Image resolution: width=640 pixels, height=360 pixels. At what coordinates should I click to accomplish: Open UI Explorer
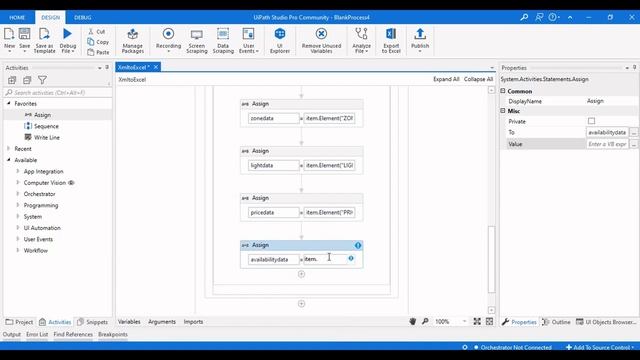[x=280, y=40]
